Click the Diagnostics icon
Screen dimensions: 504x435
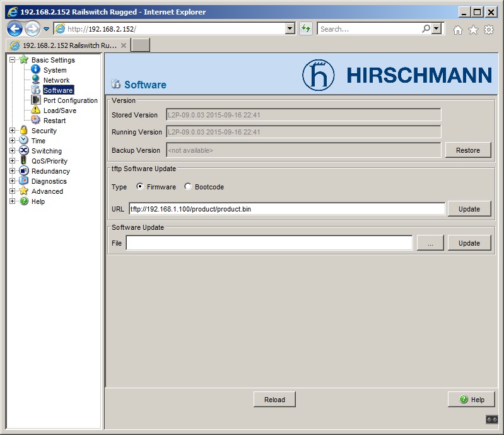pos(24,181)
